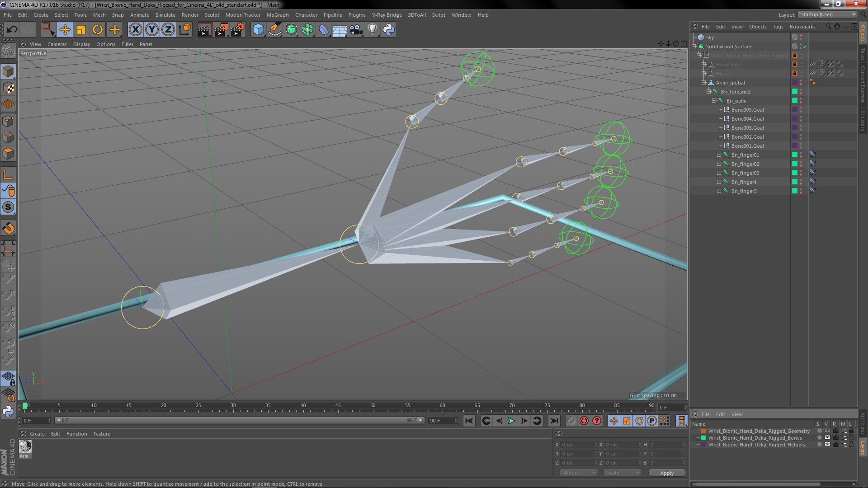Click frame 30 on the timeline ruler
868x488 pixels.
pos(233,406)
